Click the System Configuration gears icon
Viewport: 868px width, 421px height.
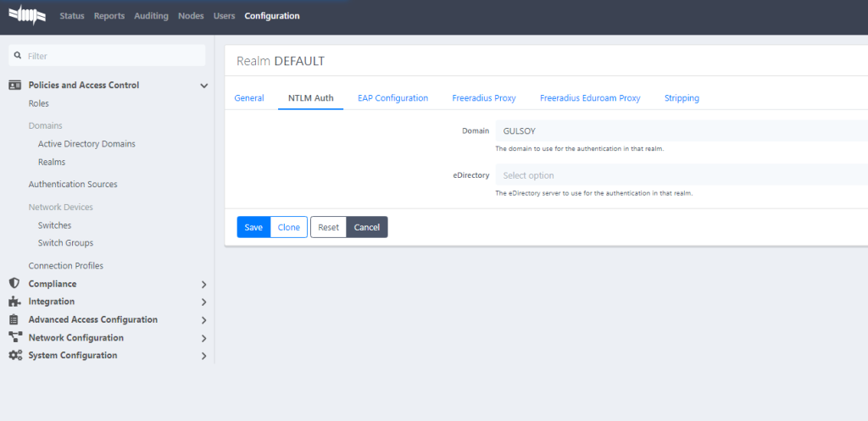point(14,356)
